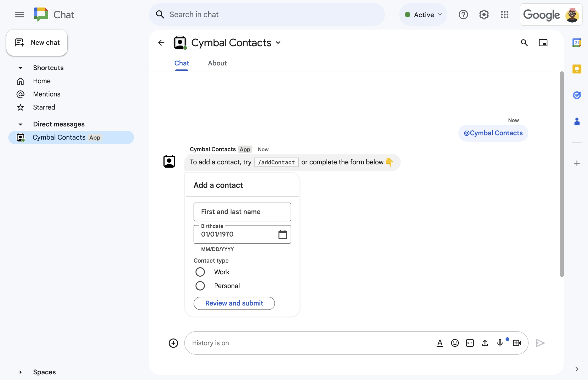This screenshot has width=588, height=380.
Task: Toggle Active status dropdown
Action: click(x=423, y=14)
